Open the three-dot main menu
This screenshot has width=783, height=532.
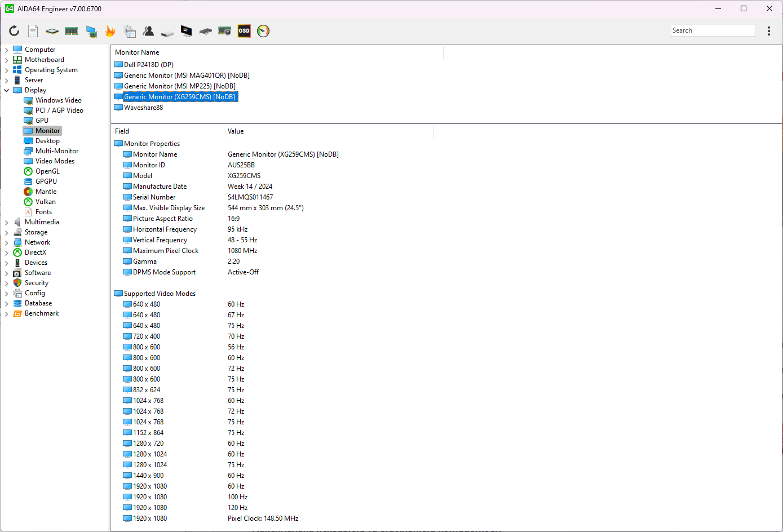(x=769, y=31)
